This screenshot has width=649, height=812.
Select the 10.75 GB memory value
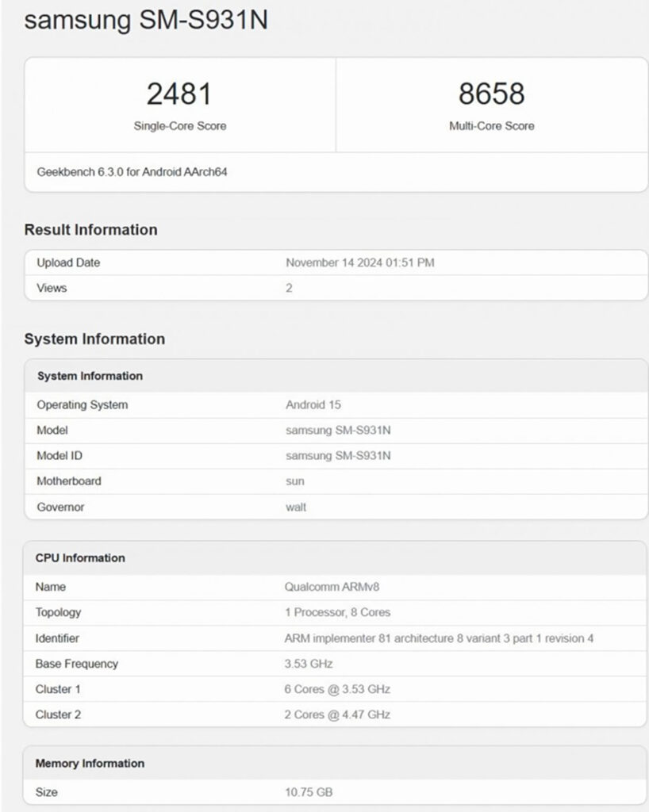[x=309, y=792]
